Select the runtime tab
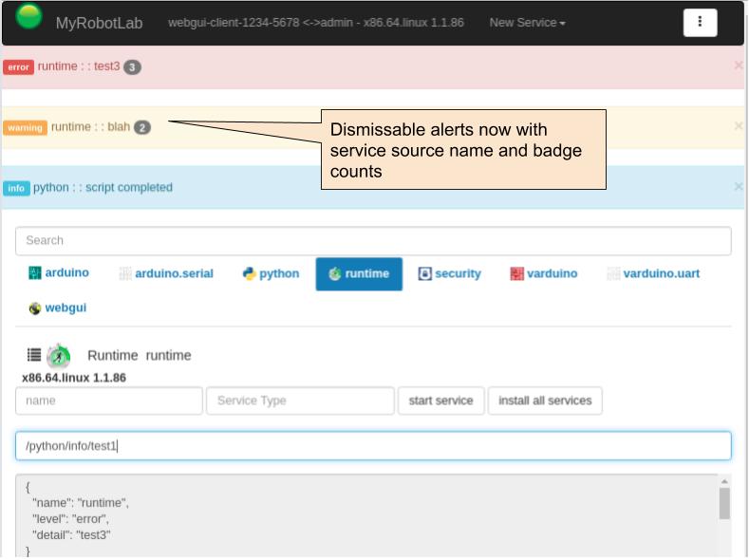This screenshot has height=560, width=749. point(359,274)
